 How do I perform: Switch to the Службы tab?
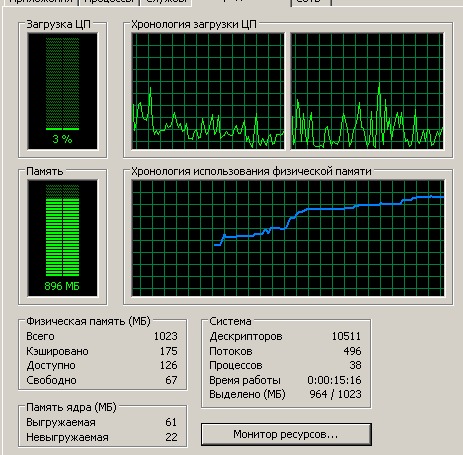click(166, 2)
